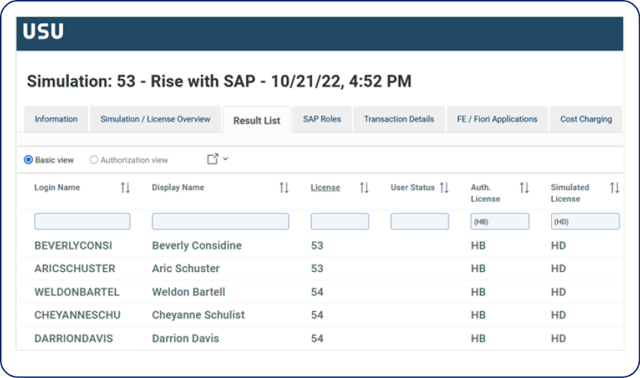This screenshot has height=378, width=640.
Task: Select login name CHEYANNESCHU
Action: coord(78,315)
